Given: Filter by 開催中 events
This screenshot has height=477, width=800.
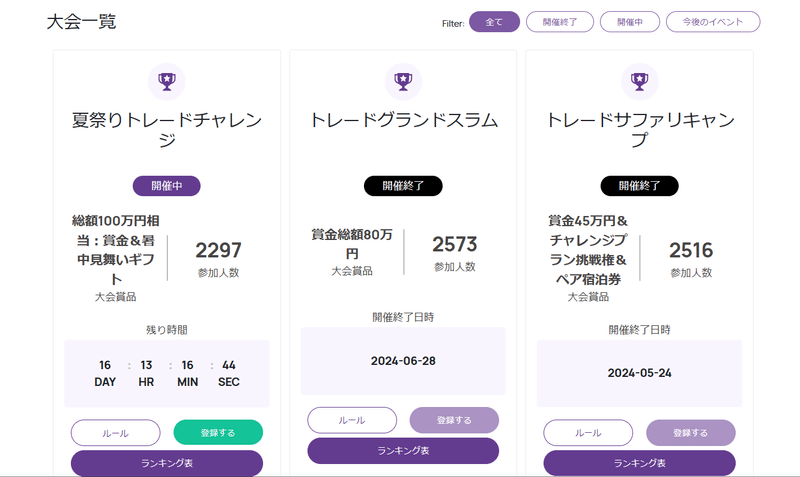Looking at the screenshot, I should point(630,22).
